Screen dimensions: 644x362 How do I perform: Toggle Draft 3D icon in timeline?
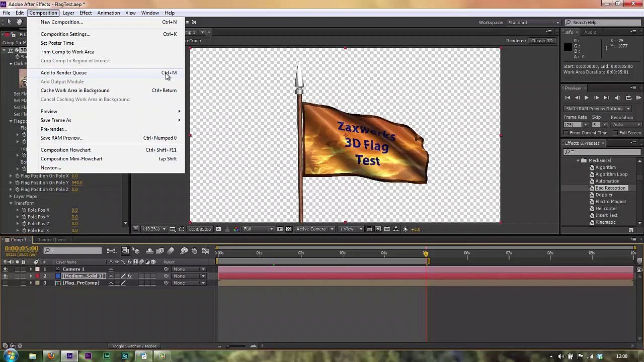tap(136, 251)
